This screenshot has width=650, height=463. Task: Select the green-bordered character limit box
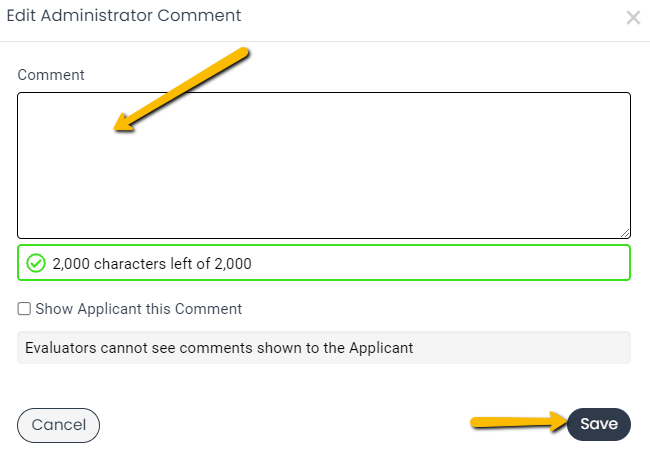[324, 263]
